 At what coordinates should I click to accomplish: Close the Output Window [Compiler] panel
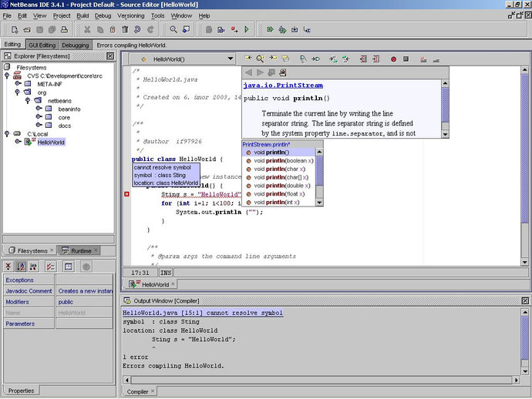[x=525, y=300]
